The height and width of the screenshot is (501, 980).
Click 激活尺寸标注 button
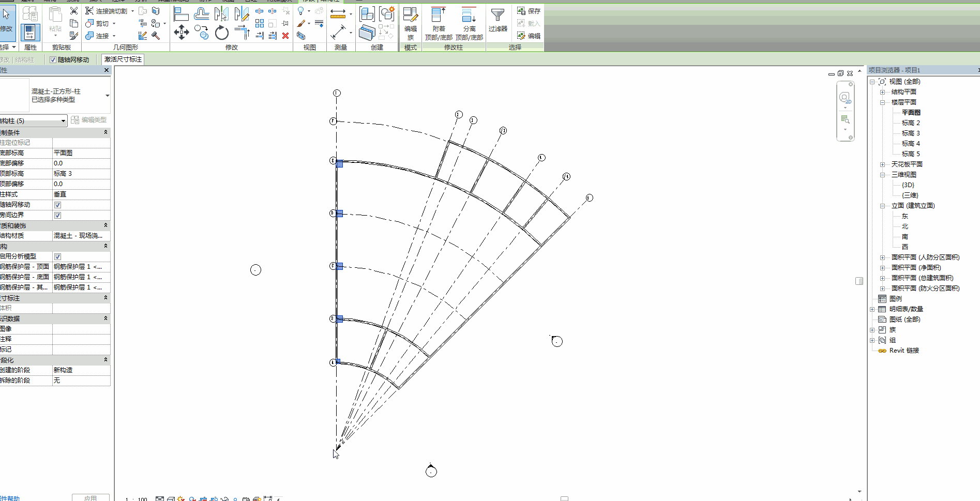123,59
